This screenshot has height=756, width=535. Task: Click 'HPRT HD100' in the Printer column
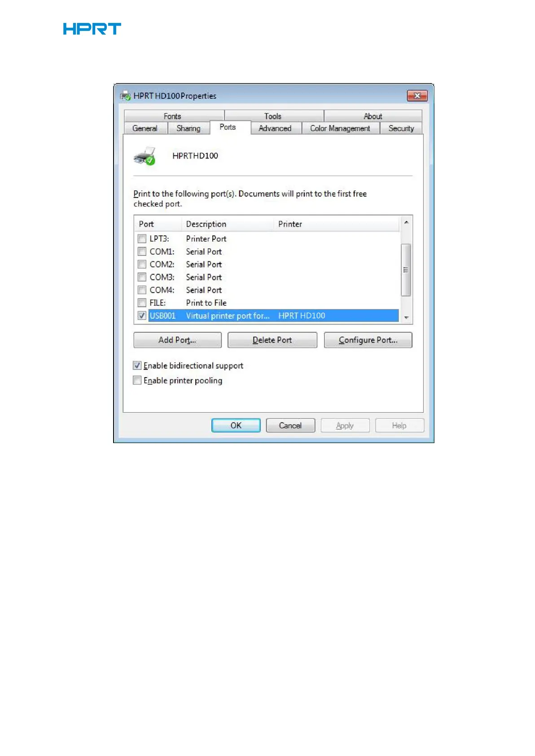[x=302, y=316]
